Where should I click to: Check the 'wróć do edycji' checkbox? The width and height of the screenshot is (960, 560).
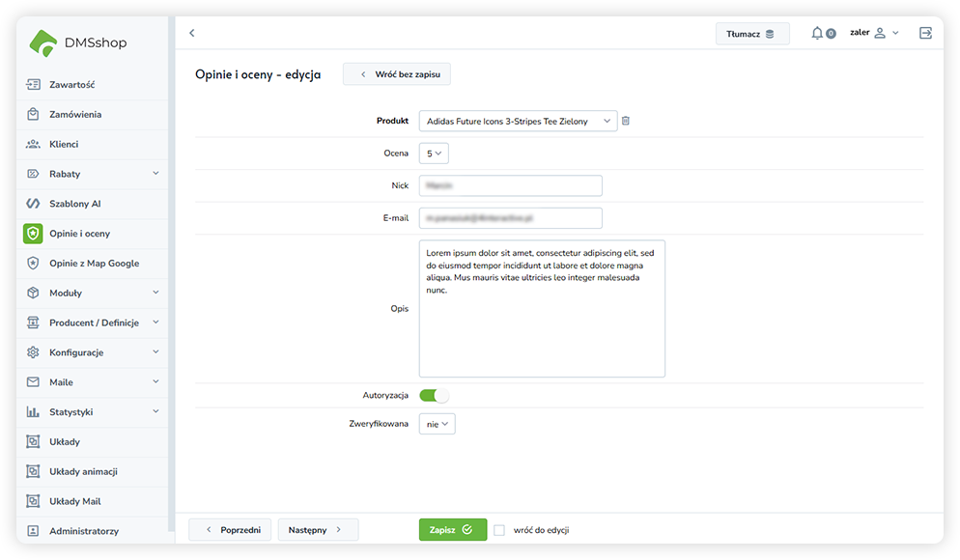coord(499,530)
